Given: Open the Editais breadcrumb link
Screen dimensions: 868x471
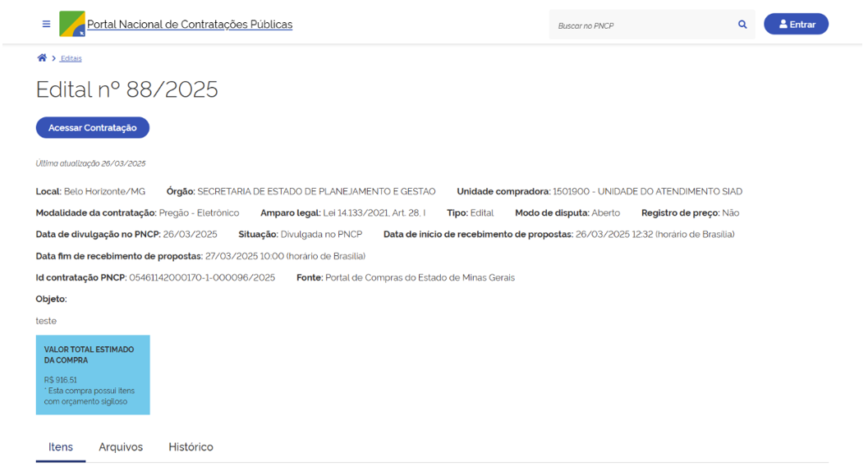Looking at the screenshot, I should (x=71, y=58).
